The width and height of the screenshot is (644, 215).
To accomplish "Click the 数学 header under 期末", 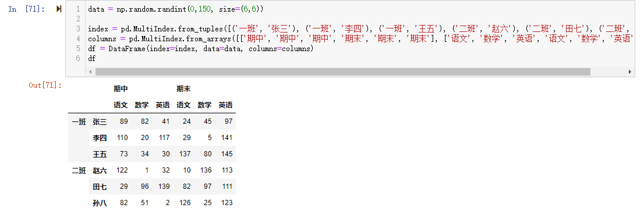I will tap(204, 105).
